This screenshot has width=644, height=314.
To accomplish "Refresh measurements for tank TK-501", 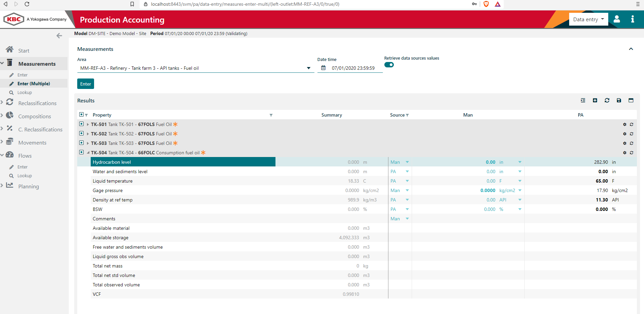I will 631,124.
